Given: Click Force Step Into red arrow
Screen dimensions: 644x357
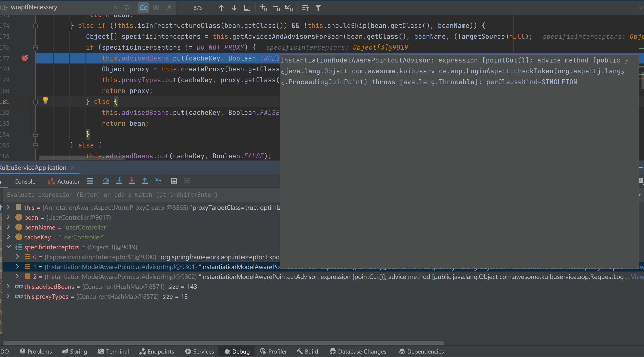Looking at the screenshot, I should coord(132,181).
